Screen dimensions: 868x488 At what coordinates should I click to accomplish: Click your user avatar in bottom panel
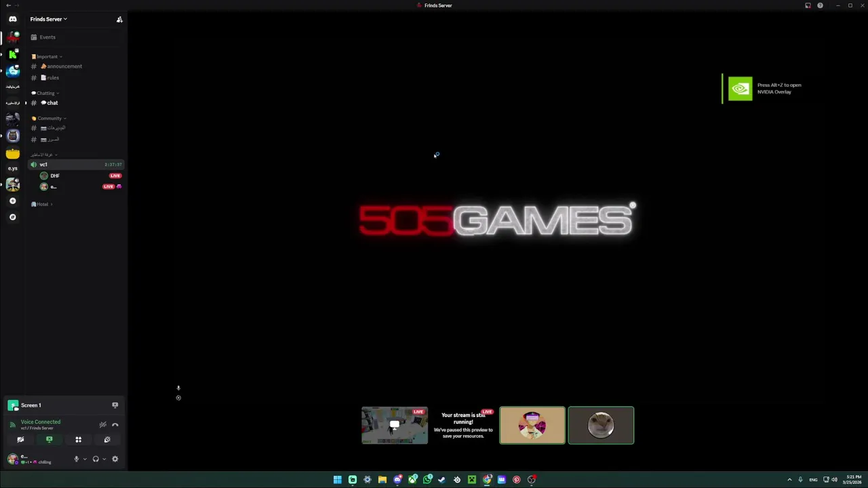point(12,460)
